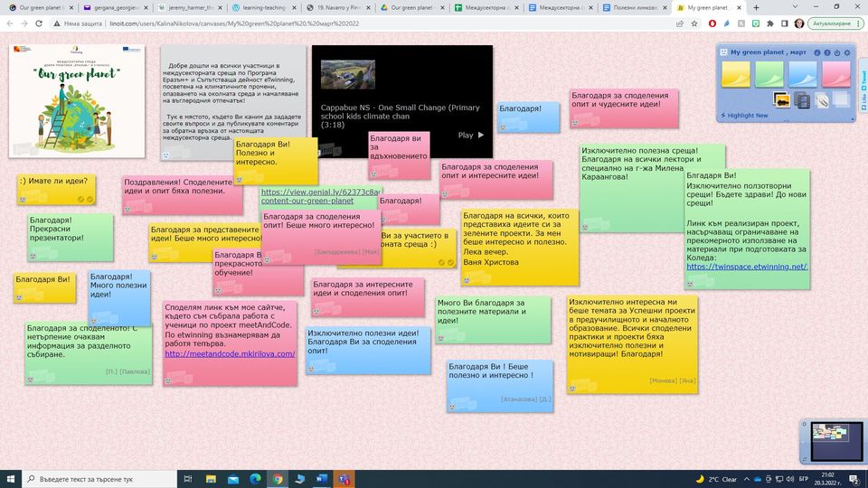Image resolution: width=868 pixels, height=488 pixels.
Task: Create a new yellow sticky note
Action: tap(735, 74)
